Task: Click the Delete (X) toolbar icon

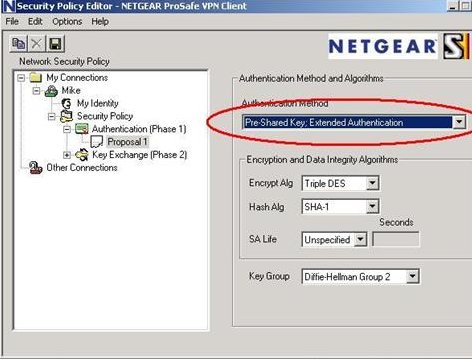Action: pyautogui.click(x=37, y=44)
